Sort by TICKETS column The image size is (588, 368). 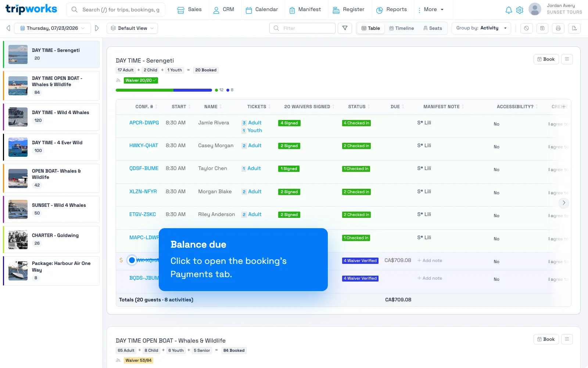[259, 107]
